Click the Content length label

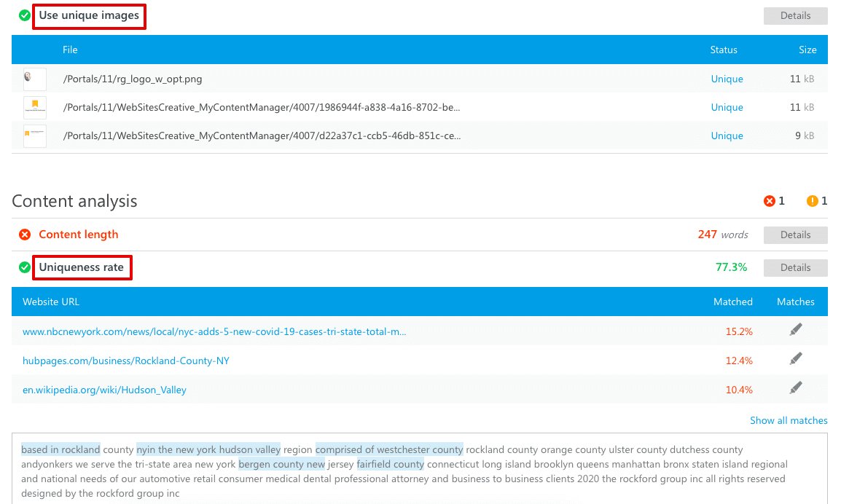(78, 235)
